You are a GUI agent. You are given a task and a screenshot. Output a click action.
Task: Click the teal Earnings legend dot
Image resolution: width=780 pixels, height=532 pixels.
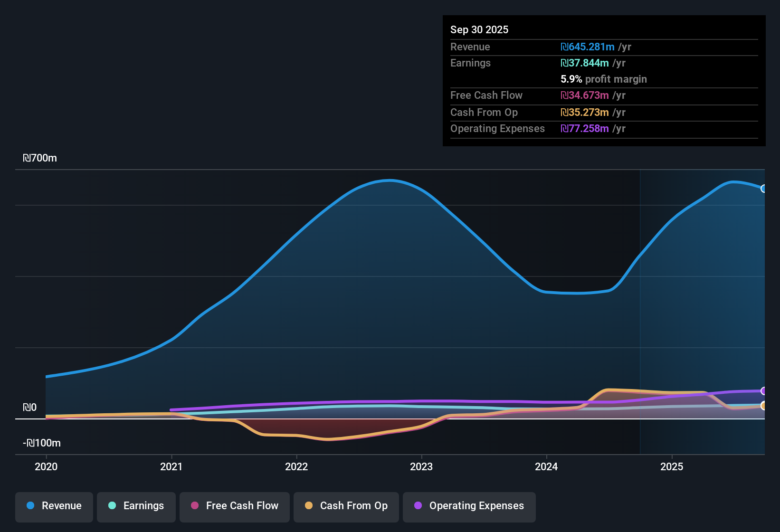[112, 505]
